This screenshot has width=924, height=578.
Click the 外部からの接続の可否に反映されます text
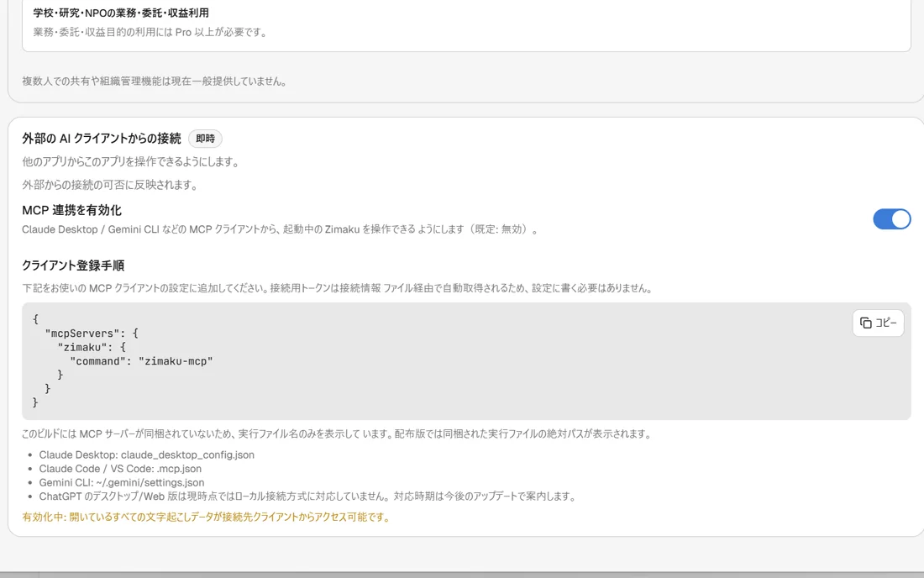pos(111,185)
